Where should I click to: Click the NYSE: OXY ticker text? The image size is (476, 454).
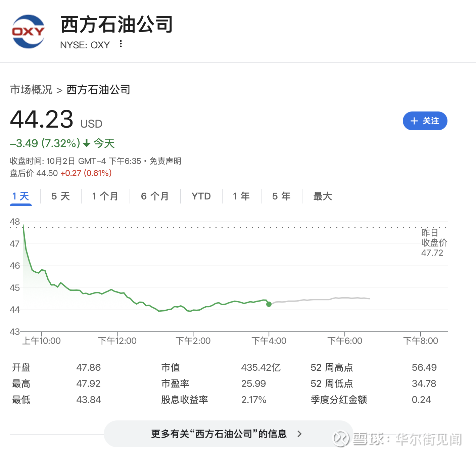(85, 45)
